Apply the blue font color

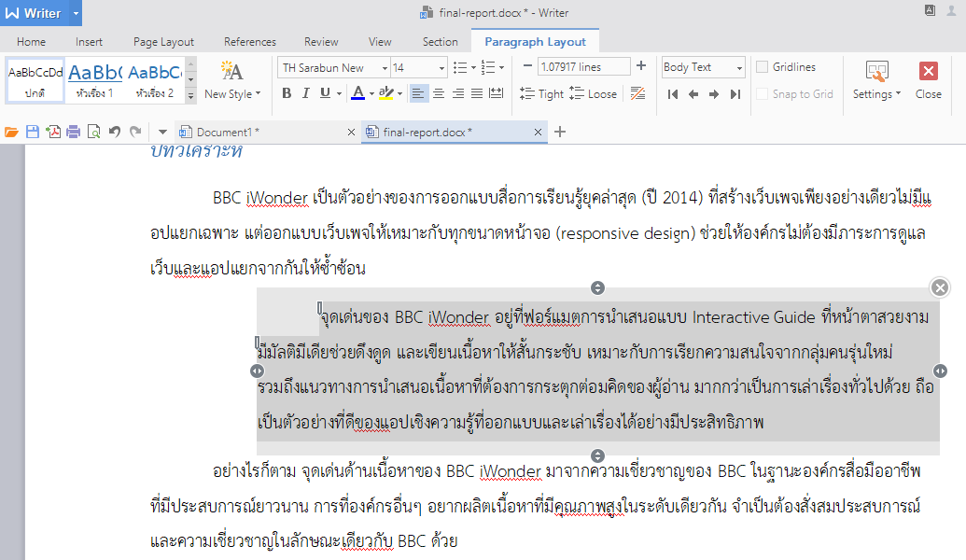pyautogui.click(x=357, y=93)
